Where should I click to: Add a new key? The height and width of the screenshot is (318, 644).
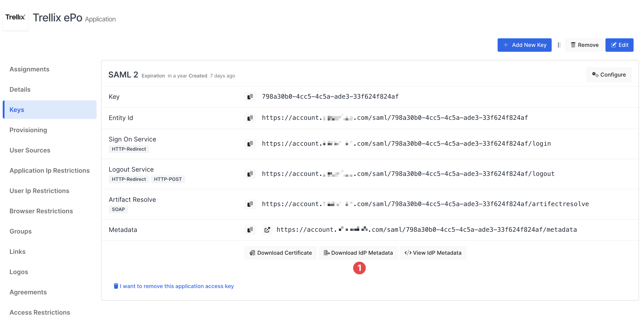click(x=524, y=45)
